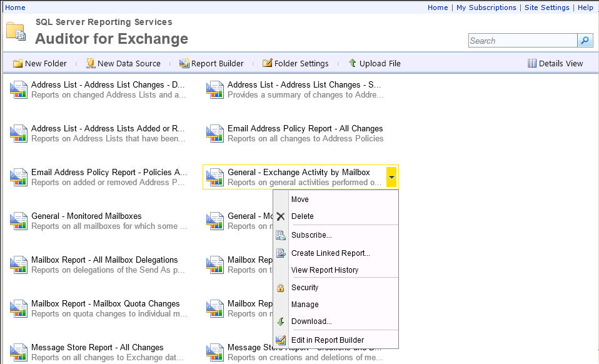Switch to Details View label
Image resolution: width=599 pixels, height=364 pixels.
coord(561,63)
